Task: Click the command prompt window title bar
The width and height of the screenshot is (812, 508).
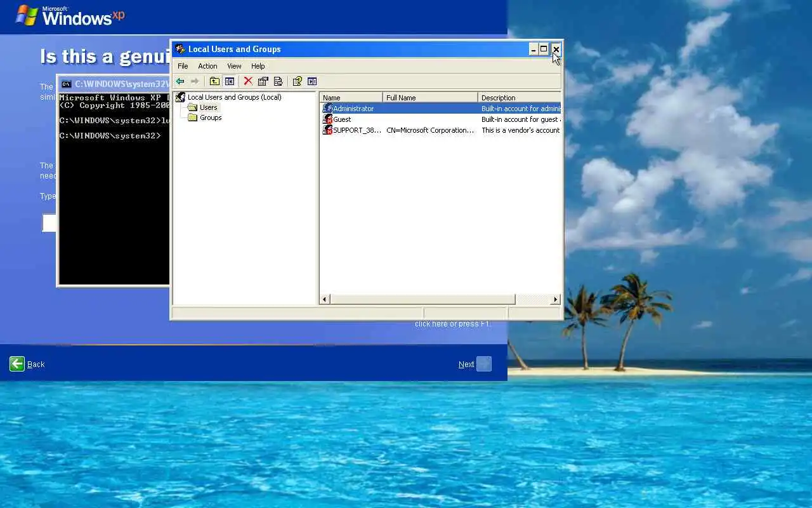Action: pyautogui.click(x=114, y=84)
